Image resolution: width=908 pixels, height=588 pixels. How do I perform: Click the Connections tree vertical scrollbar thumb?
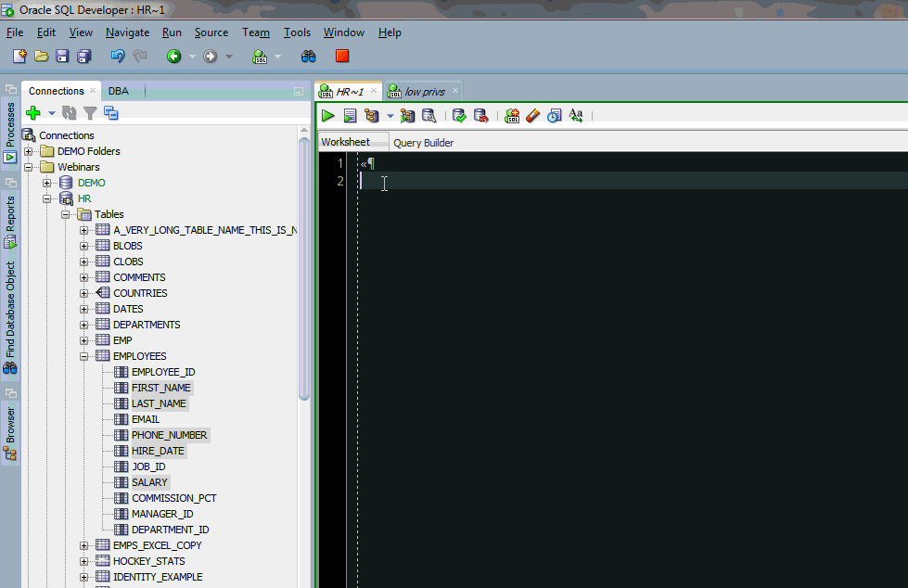coord(304,269)
